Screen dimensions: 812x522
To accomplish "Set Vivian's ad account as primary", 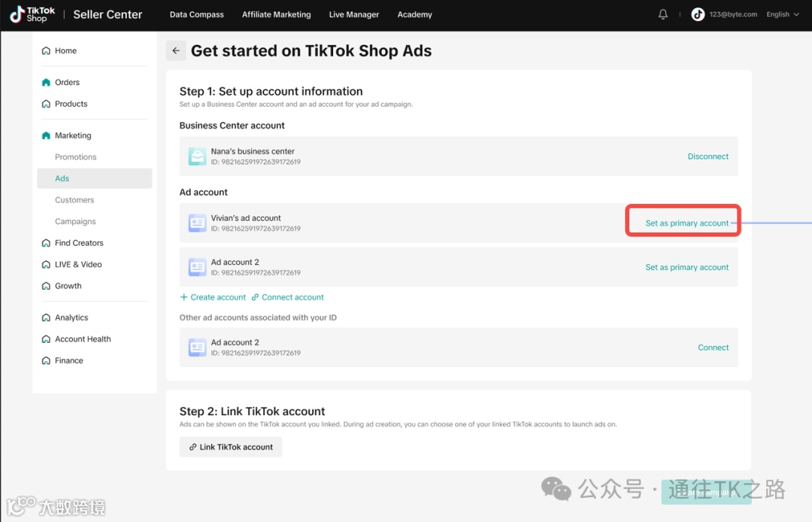I will (687, 223).
